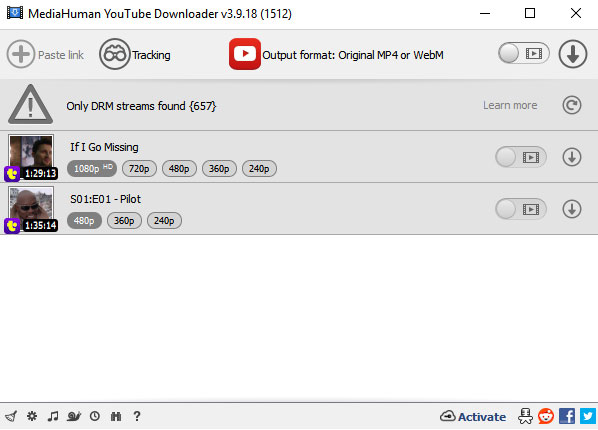
Task: Toggle the top toolbar video/audio switch
Action: (524, 53)
